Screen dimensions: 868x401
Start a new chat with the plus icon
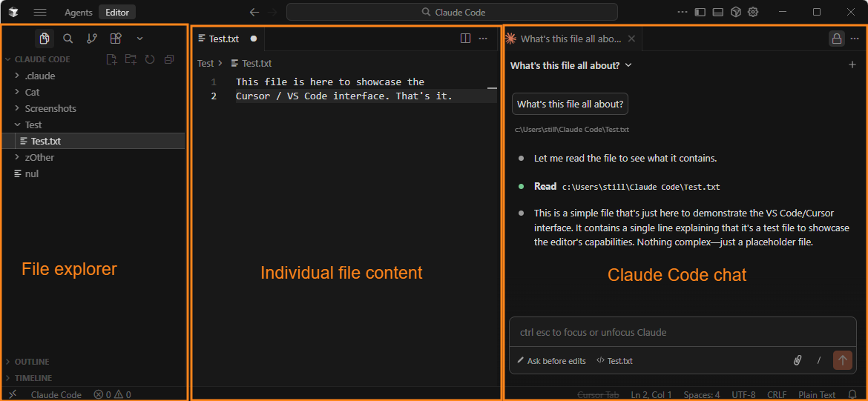[x=852, y=64]
